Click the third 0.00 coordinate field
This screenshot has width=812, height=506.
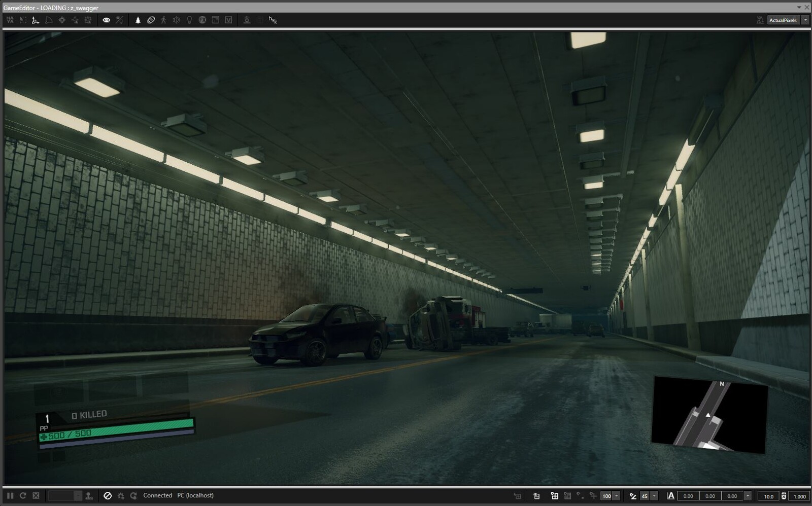click(x=732, y=496)
